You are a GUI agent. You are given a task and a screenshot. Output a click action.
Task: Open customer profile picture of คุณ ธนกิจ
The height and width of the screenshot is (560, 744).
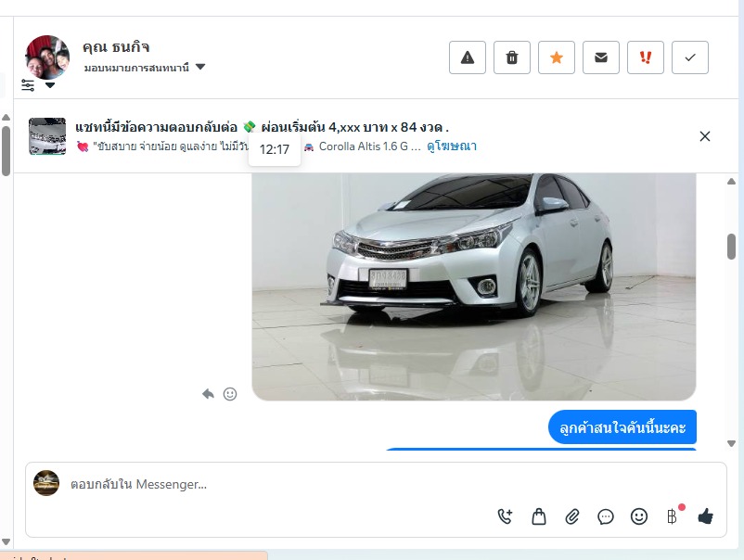(x=47, y=57)
